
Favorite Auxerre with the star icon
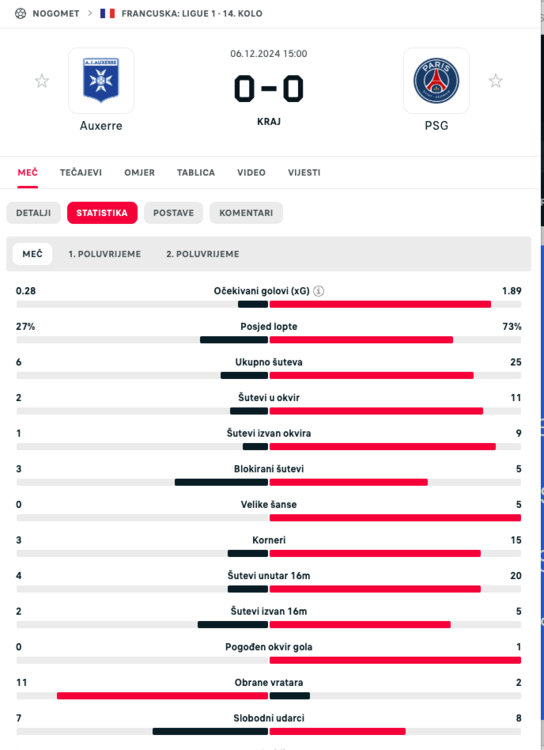coord(42,81)
